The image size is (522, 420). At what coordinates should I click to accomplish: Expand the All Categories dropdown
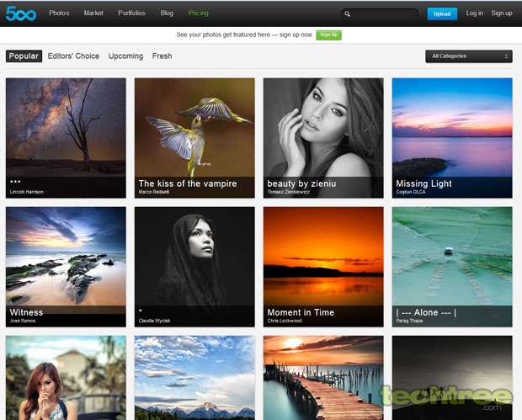click(469, 56)
